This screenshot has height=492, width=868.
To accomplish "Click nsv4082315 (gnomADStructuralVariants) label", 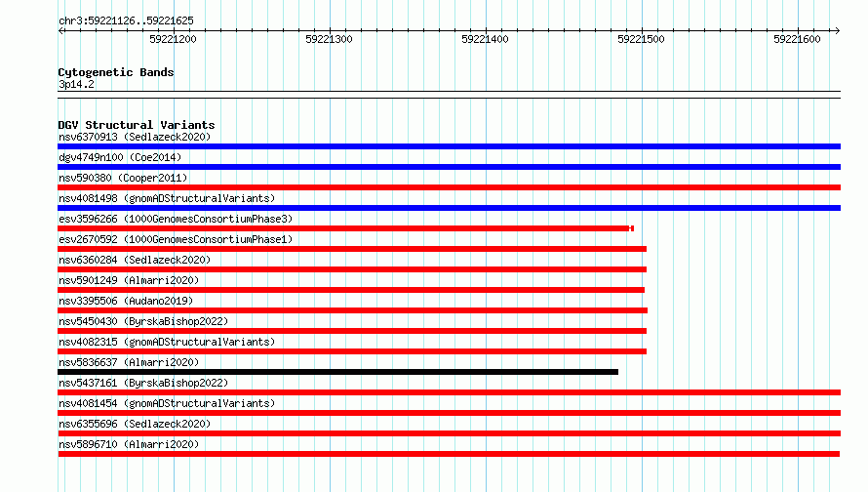I will click(167, 342).
